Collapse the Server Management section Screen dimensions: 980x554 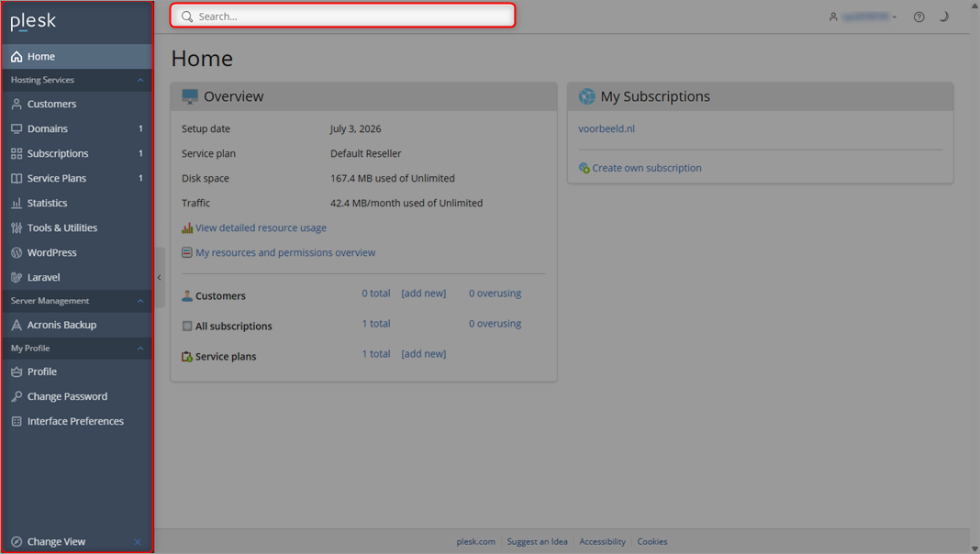pyautogui.click(x=140, y=301)
